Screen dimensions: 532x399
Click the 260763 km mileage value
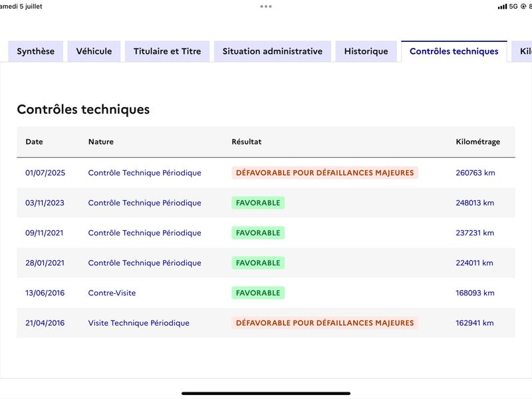click(475, 173)
